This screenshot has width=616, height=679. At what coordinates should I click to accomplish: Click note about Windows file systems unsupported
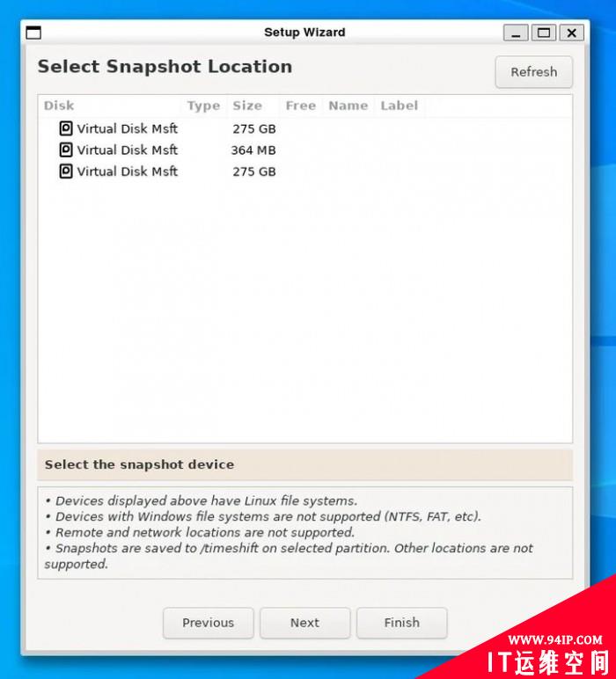[x=263, y=516]
